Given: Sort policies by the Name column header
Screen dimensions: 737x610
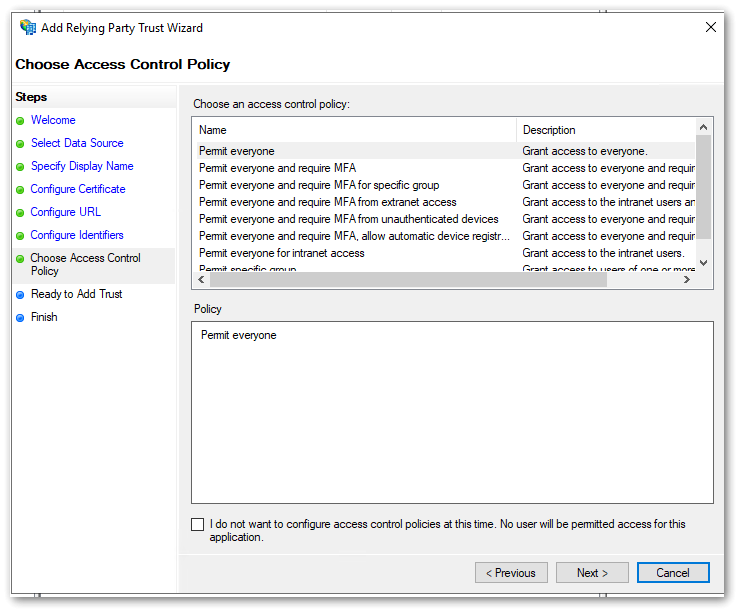Looking at the screenshot, I should pos(354,130).
